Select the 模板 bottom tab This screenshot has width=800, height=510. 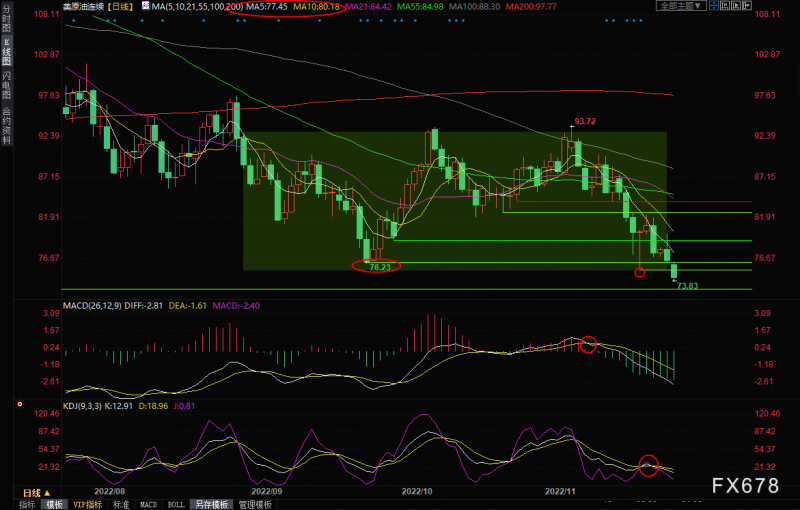pyautogui.click(x=54, y=504)
